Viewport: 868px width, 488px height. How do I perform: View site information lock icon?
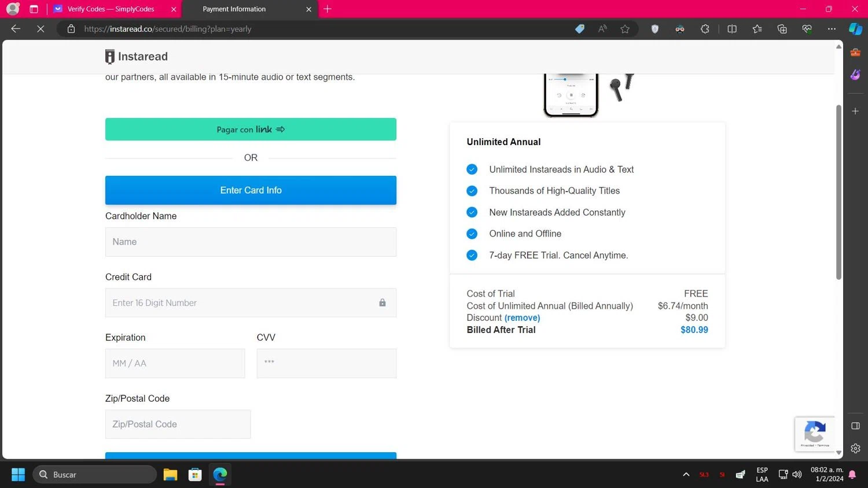click(x=71, y=29)
